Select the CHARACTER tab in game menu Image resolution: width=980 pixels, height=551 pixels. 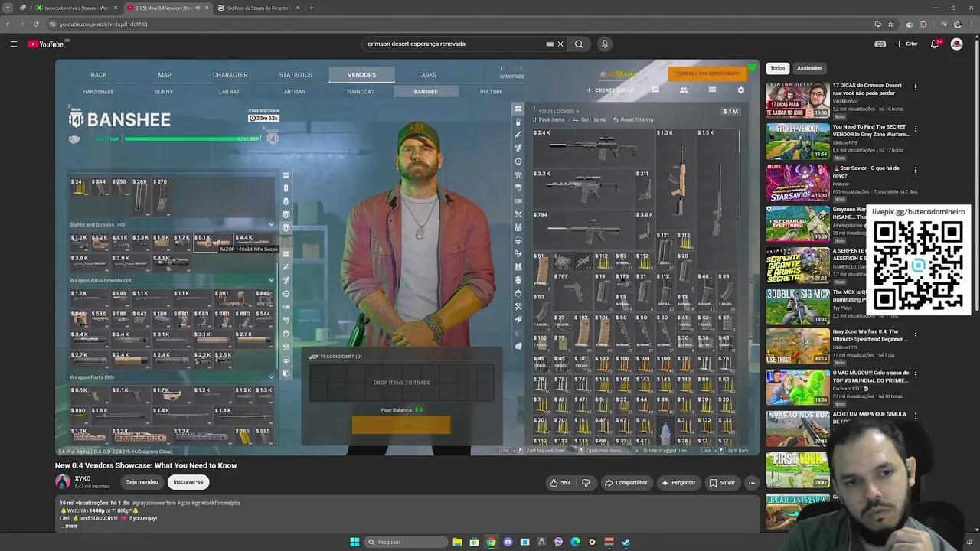(x=230, y=75)
